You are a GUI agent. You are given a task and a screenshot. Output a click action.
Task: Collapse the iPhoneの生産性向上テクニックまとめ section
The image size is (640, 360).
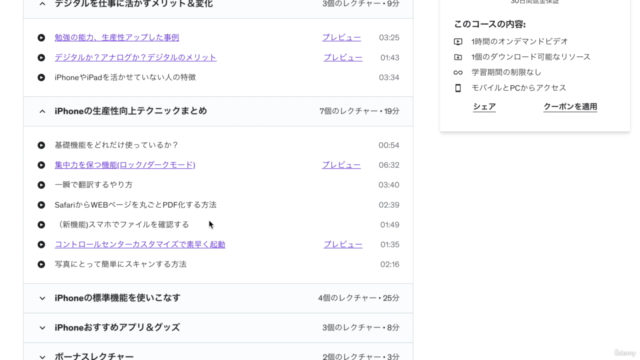[x=42, y=111]
